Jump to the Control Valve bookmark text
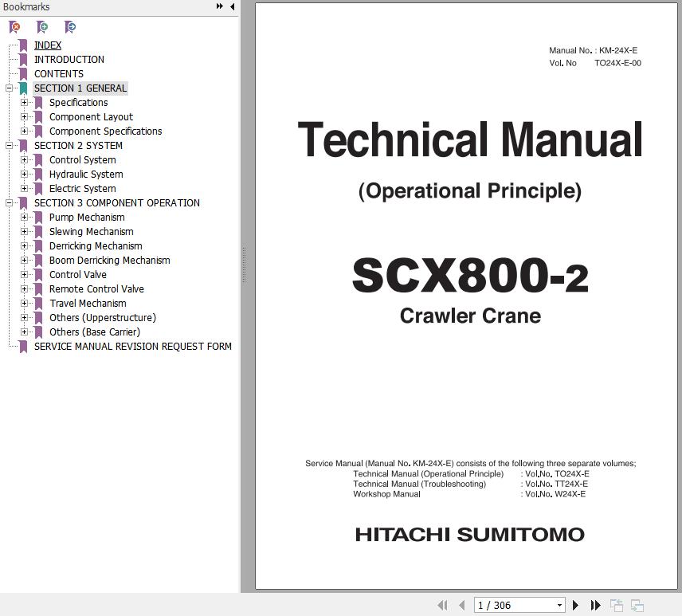Image resolution: width=682 pixels, height=616 pixels. tap(78, 275)
